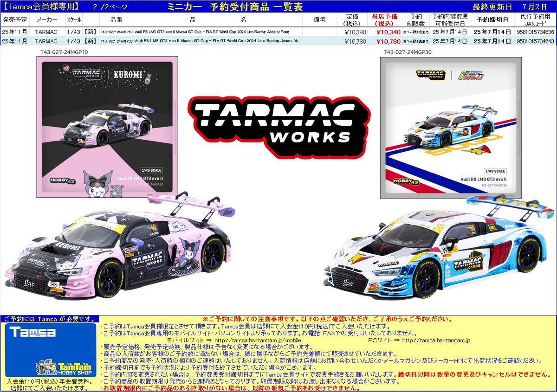Click the red ※ご予約に関しての注意事項です notice heading
This screenshot has width=557, height=392.
(328, 319)
